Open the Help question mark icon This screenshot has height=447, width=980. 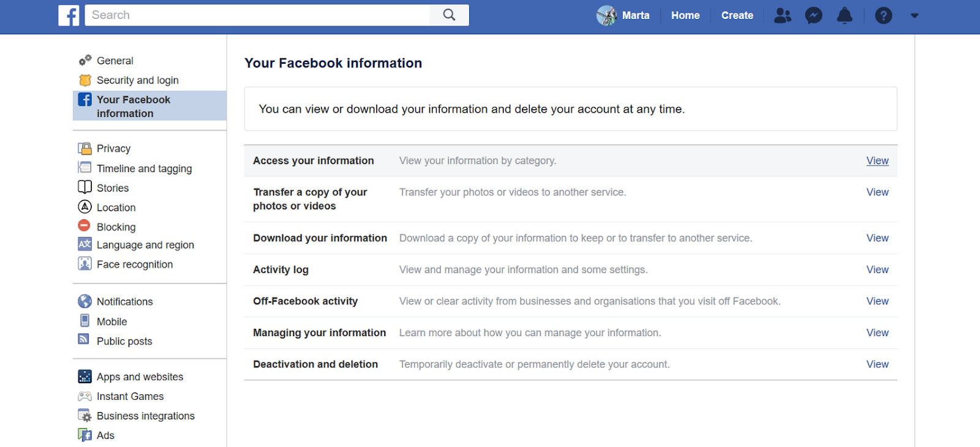coord(883,15)
